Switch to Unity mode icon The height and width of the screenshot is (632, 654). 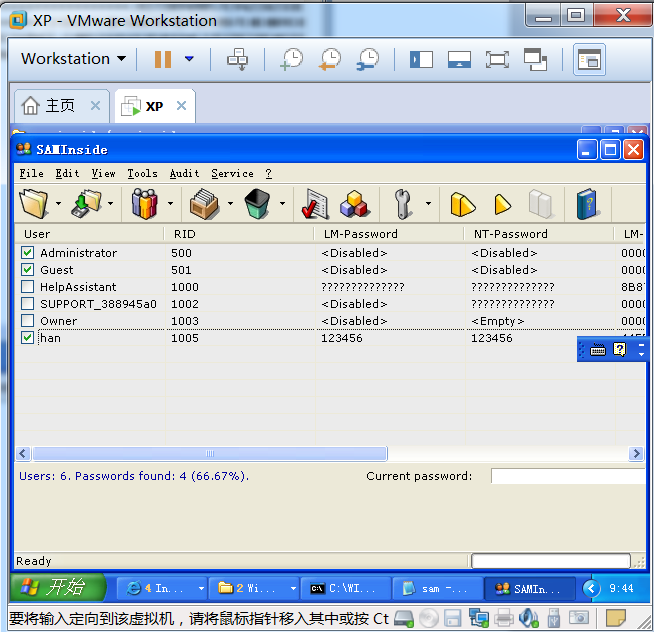coord(536,59)
